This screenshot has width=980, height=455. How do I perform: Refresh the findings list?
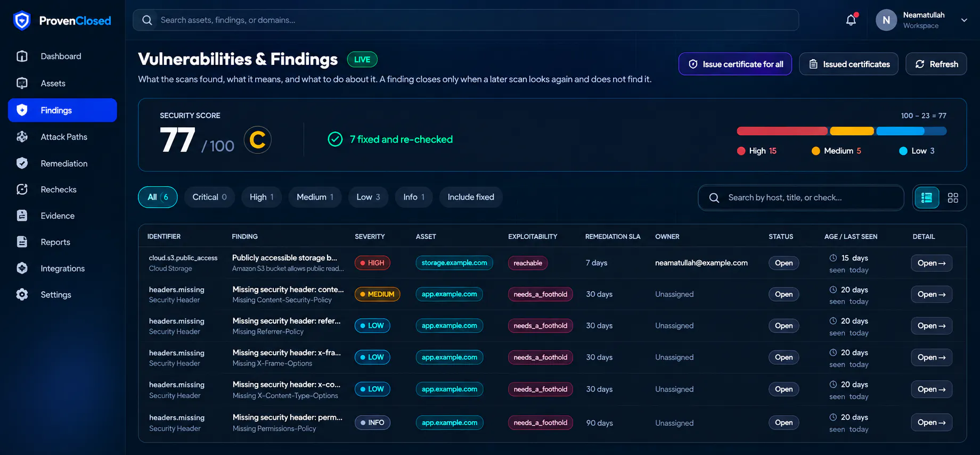936,64
